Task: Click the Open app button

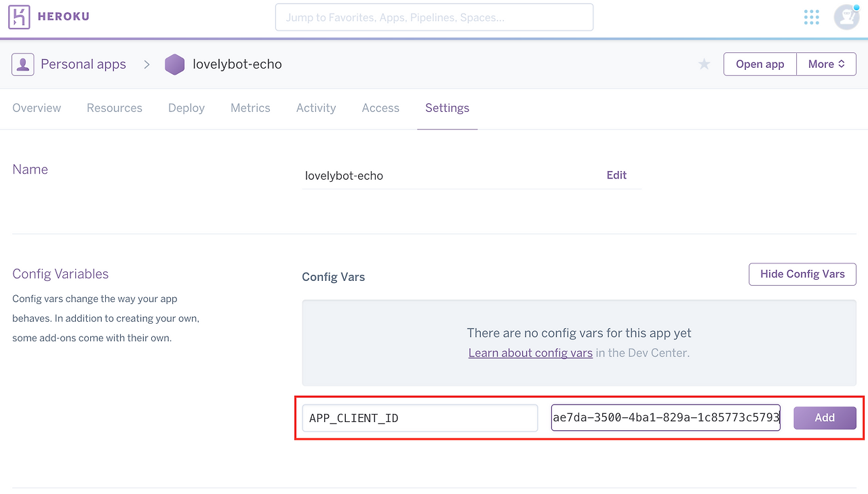Action: pyautogui.click(x=760, y=64)
